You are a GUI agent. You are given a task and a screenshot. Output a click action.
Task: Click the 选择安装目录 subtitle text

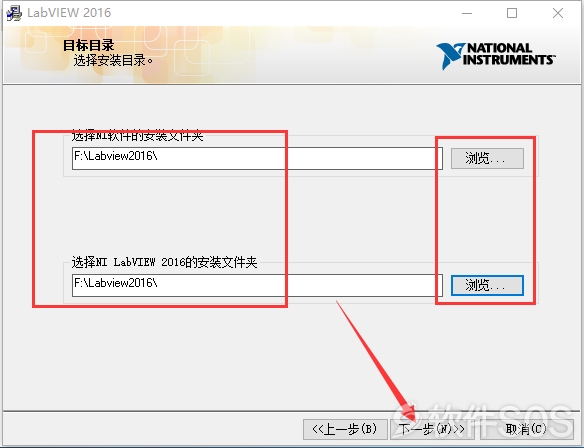click(113, 60)
